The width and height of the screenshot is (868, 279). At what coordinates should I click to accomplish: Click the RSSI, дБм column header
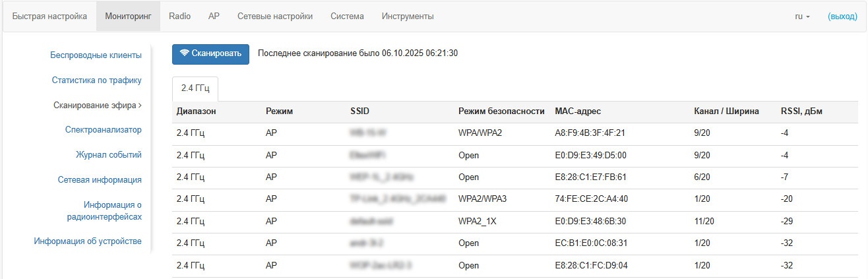[x=801, y=111]
